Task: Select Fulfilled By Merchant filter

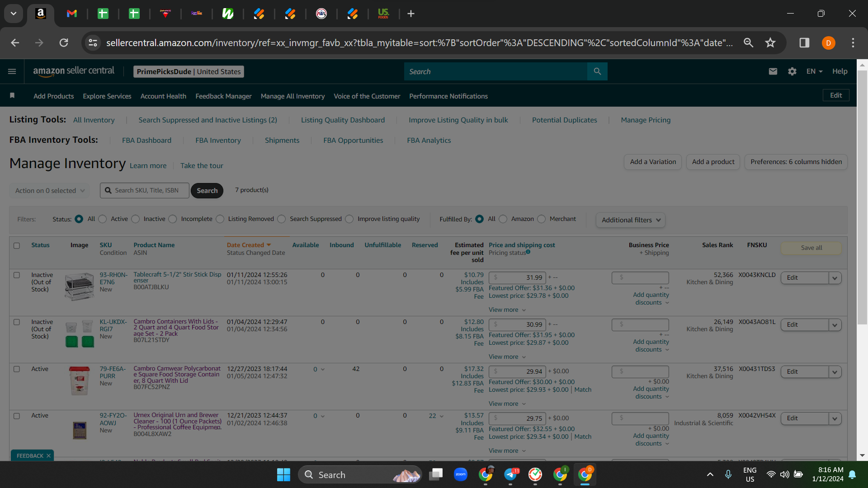Action: [x=542, y=219]
